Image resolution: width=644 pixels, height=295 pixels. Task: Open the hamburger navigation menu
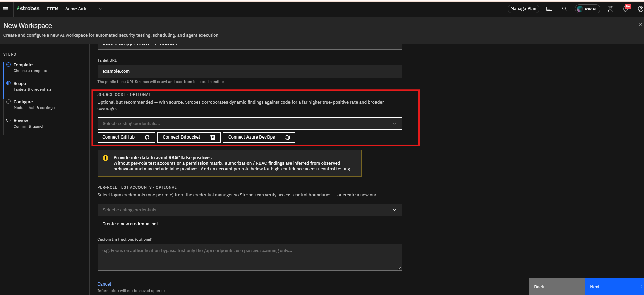(6, 9)
